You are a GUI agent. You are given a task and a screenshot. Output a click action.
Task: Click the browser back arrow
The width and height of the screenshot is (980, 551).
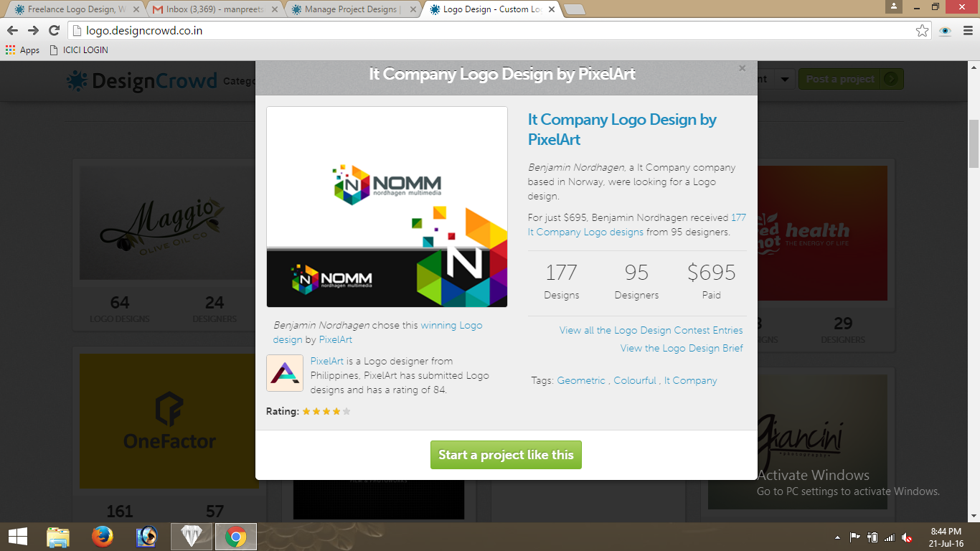[12, 30]
